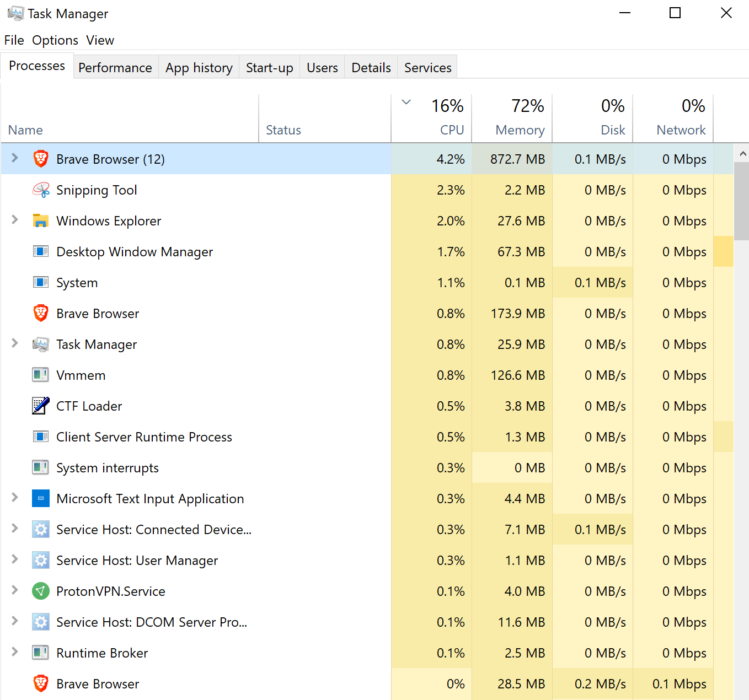Click the CTF Loader process icon
The width and height of the screenshot is (749, 700).
coord(41,406)
